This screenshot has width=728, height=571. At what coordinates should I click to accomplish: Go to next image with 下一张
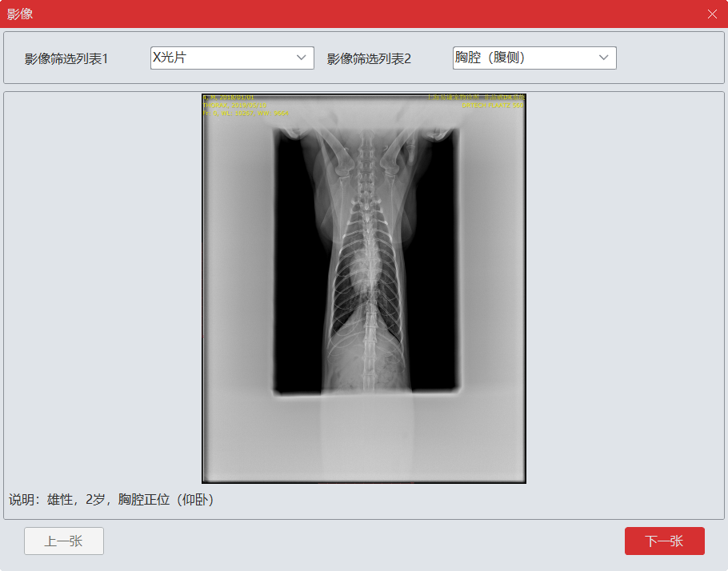coord(664,541)
